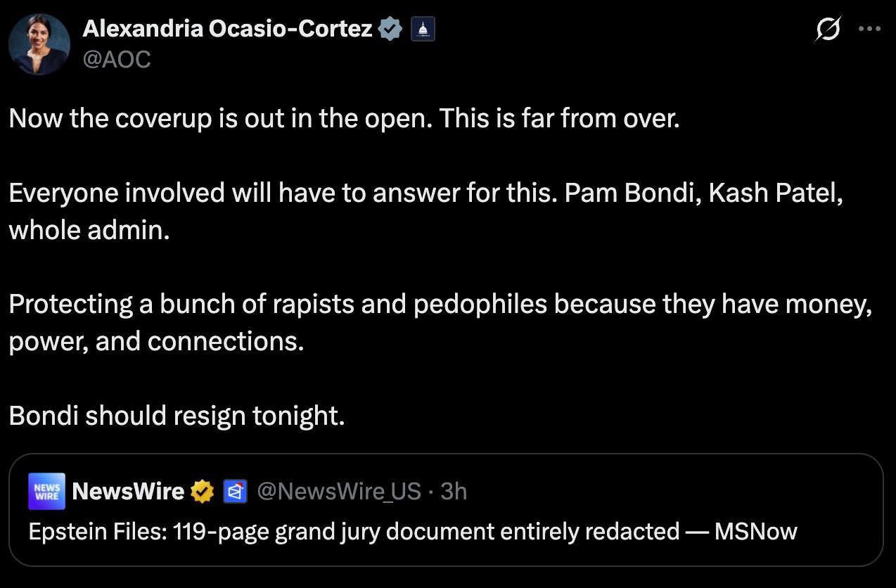Click the 3h timestamp on quoted post
Image resolution: width=896 pixels, height=588 pixels.
point(454,491)
